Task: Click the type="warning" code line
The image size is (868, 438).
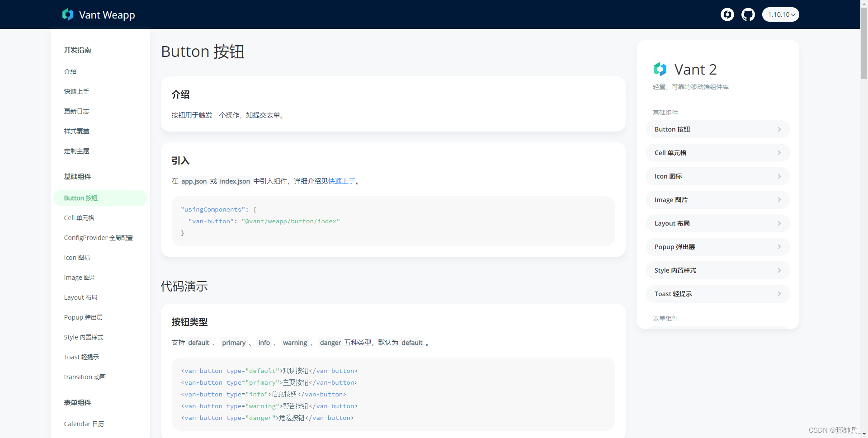Action: pyautogui.click(x=269, y=406)
